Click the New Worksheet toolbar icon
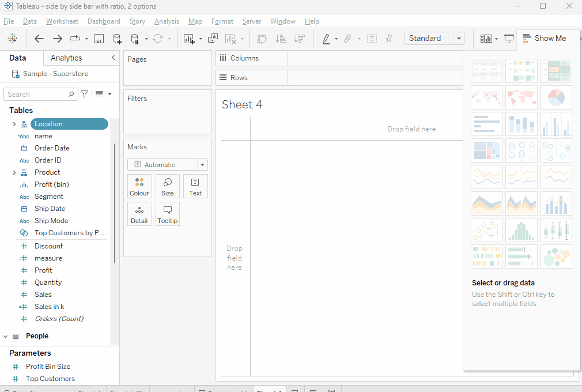Viewport: 582px width, 392px height. 188,39
